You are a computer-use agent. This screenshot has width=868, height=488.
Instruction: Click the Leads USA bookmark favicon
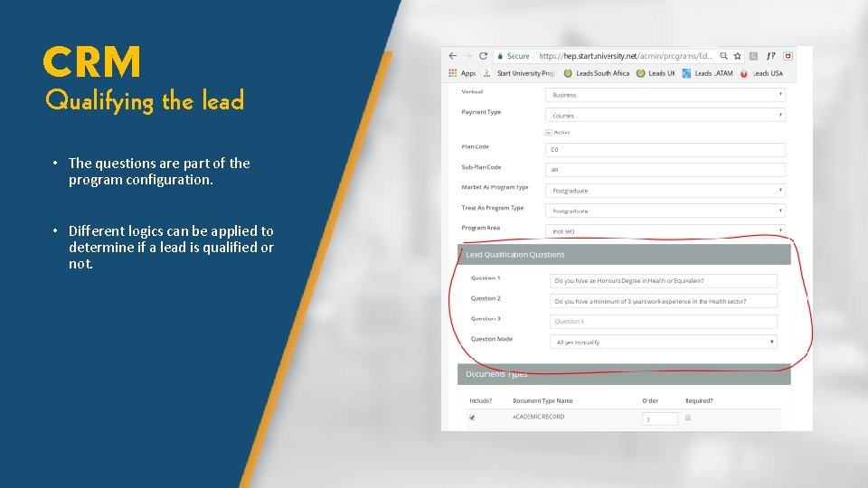(x=744, y=73)
